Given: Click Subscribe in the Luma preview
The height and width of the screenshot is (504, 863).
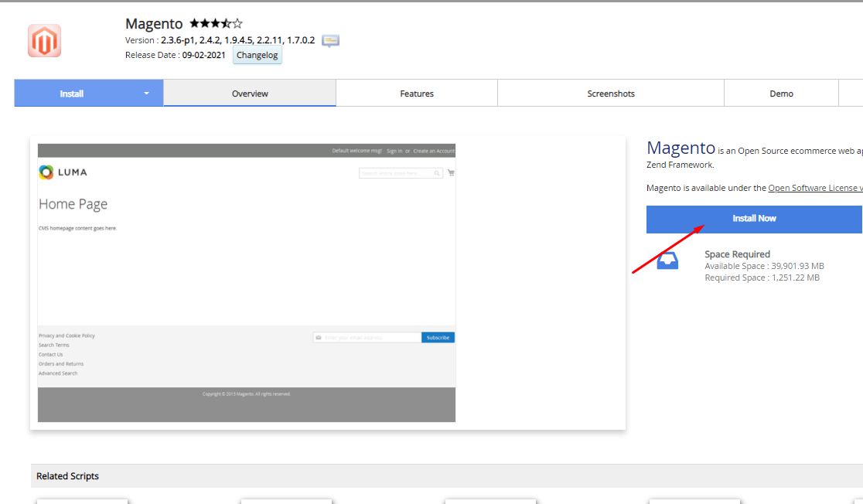Looking at the screenshot, I should point(438,337).
